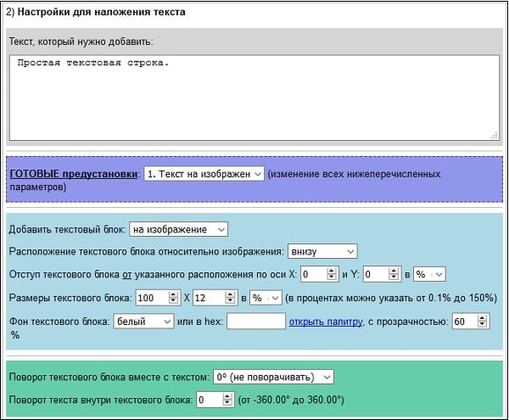Viewport: 509px width, 420px height.
Task: Click the X axis offset number field
Action: (x=314, y=274)
